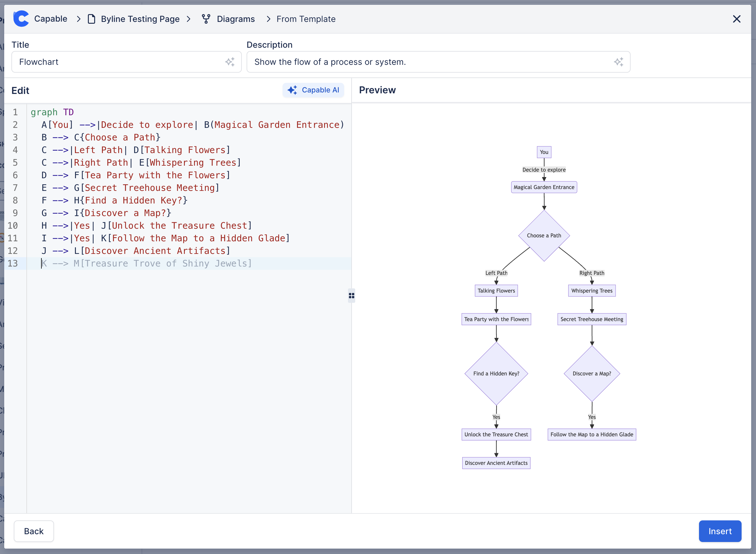The image size is (756, 554).
Task: Close the From Template dialog
Action: [736, 19]
